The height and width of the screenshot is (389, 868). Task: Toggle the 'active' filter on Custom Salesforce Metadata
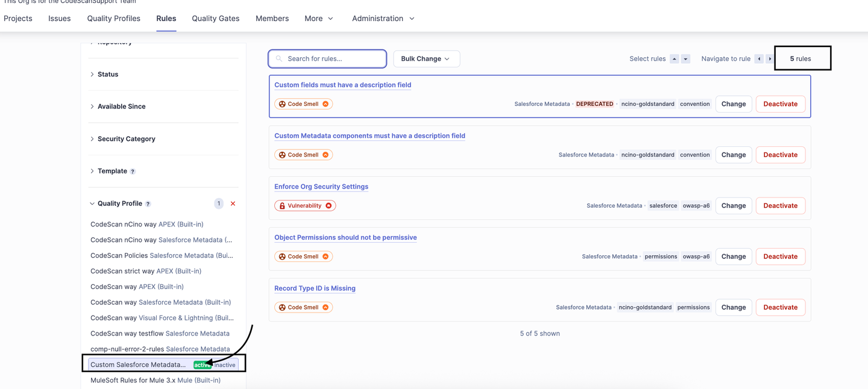point(202,365)
